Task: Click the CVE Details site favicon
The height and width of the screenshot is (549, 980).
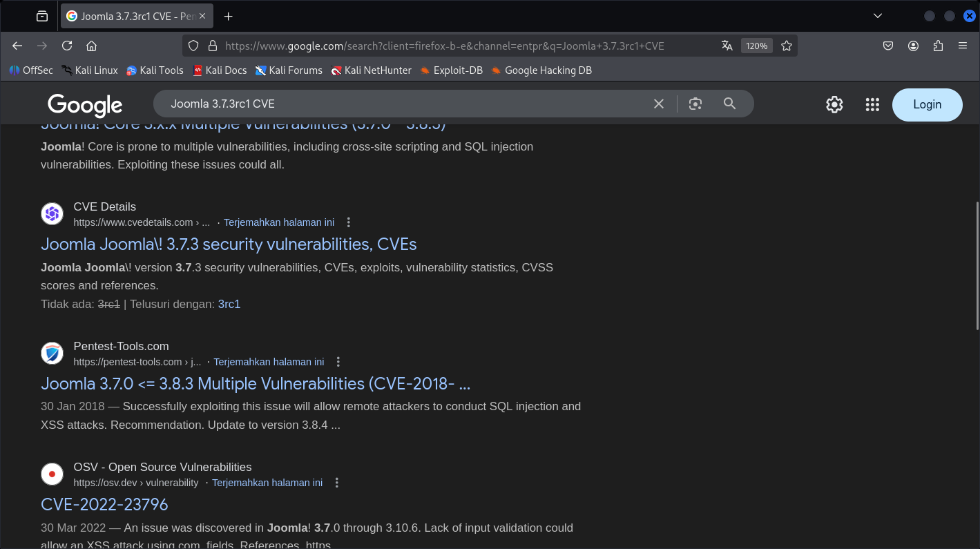Action: click(52, 214)
